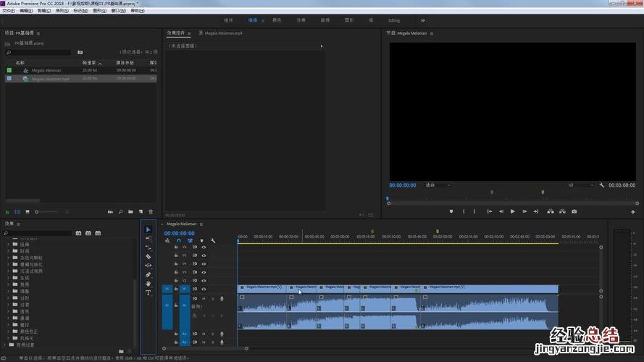Toggle lock on the V1 track

[x=176, y=288]
